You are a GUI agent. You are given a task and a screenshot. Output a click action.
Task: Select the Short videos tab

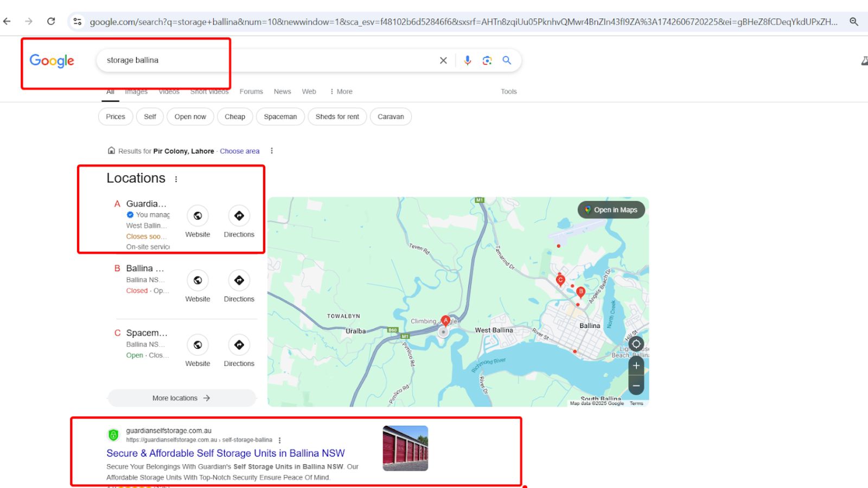pos(209,92)
